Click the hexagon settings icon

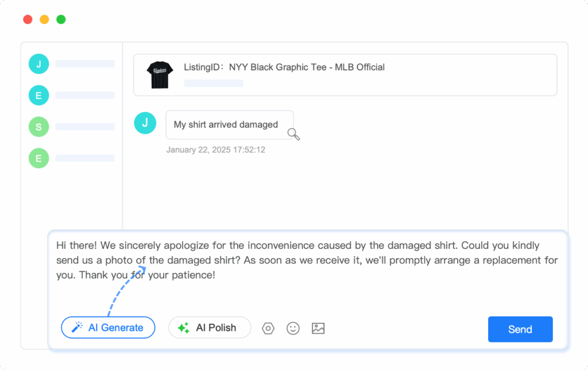click(268, 328)
